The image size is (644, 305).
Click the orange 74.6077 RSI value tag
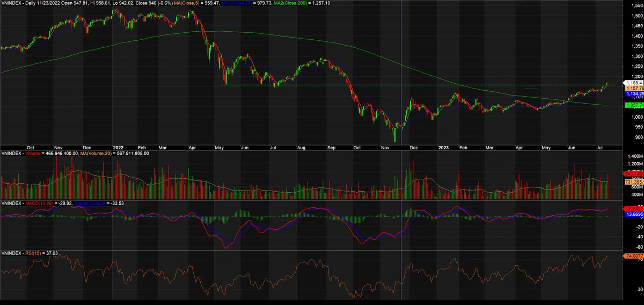[x=633, y=256]
